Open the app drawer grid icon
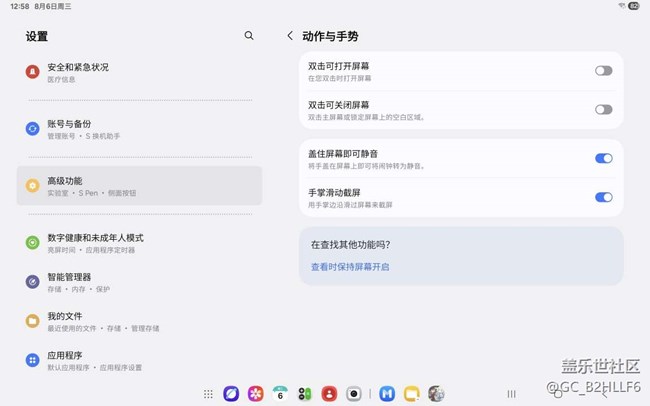The height and width of the screenshot is (406, 650). pyautogui.click(x=208, y=394)
